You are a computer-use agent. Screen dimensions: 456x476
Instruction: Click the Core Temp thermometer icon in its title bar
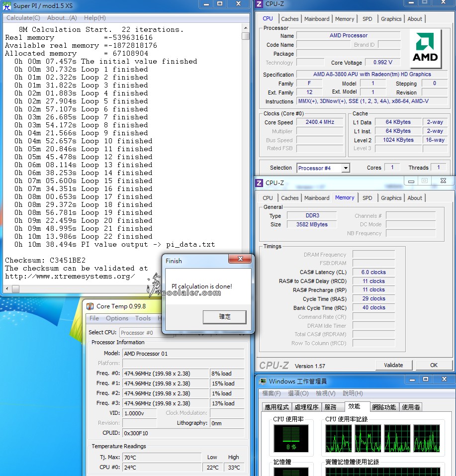[90, 306]
